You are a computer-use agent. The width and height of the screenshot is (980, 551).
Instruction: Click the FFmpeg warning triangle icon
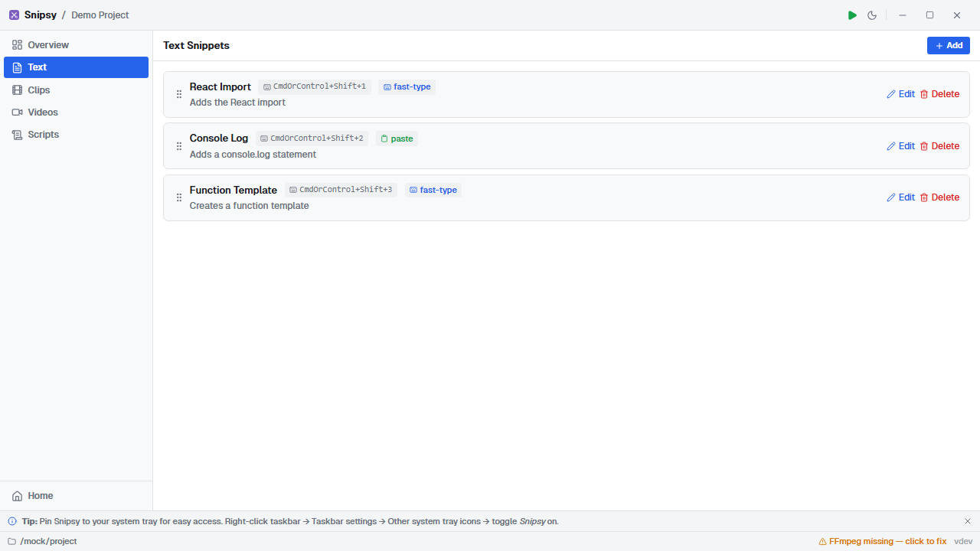click(822, 541)
